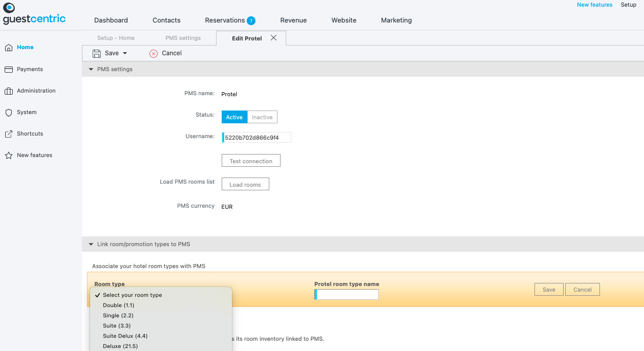
Task: Collapse Link room/promotion types to PMS section
Action: click(x=91, y=244)
